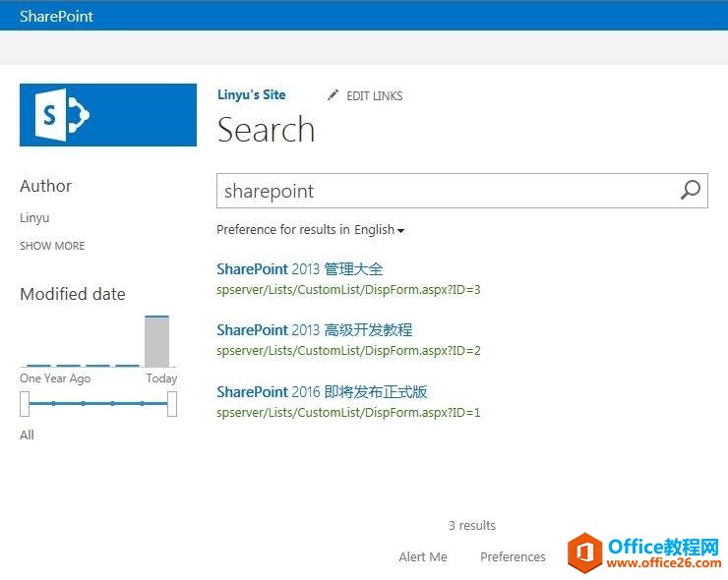
Task: Click the Alert Me link
Action: (x=423, y=556)
